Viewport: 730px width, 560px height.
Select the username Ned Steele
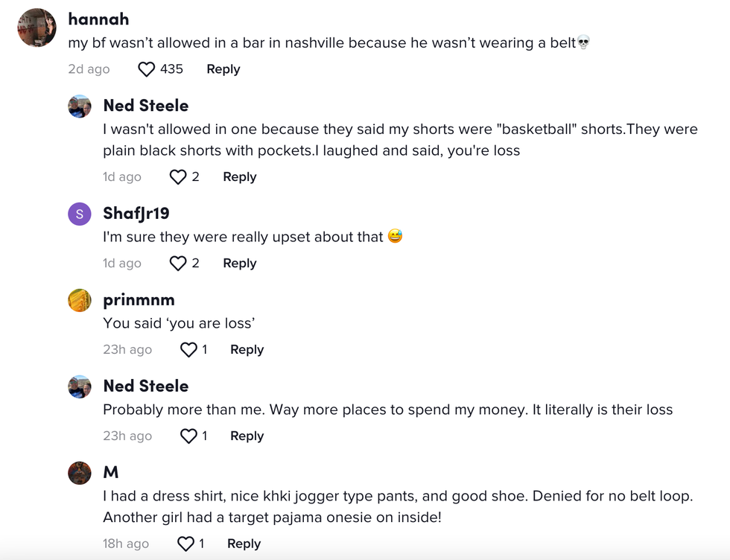pos(145,106)
